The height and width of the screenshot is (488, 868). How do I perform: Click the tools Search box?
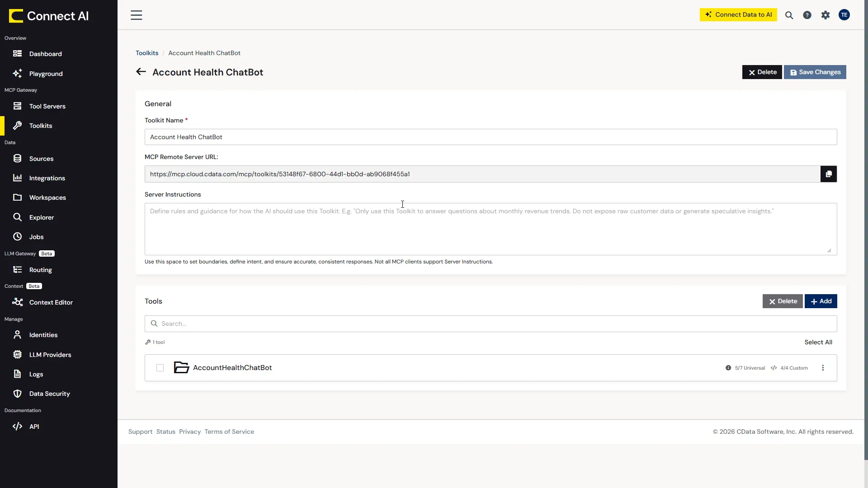point(491,324)
